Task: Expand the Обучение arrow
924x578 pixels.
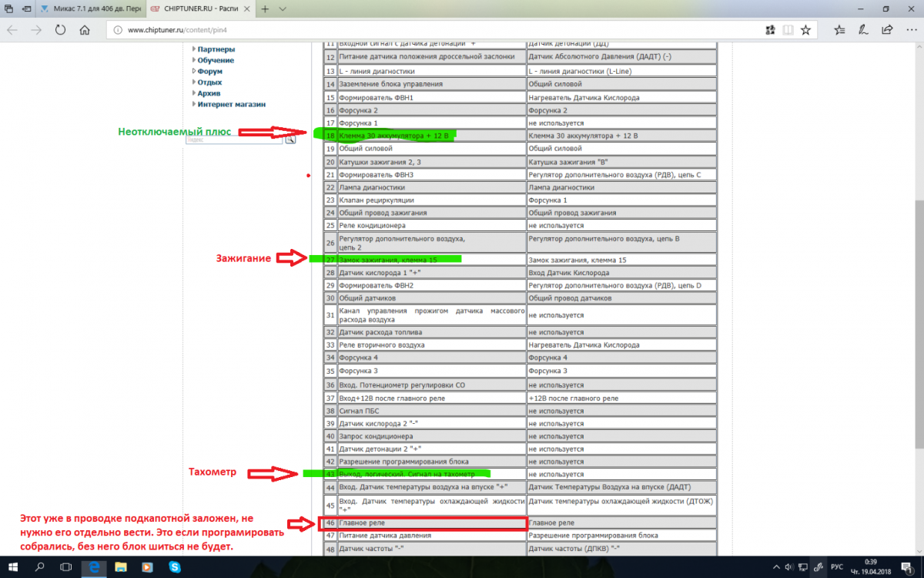Action: pyautogui.click(x=192, y=60)
